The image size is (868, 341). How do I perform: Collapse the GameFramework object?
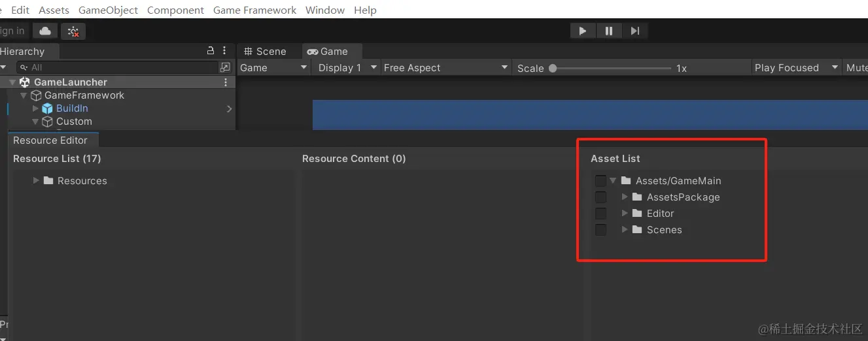24,95
